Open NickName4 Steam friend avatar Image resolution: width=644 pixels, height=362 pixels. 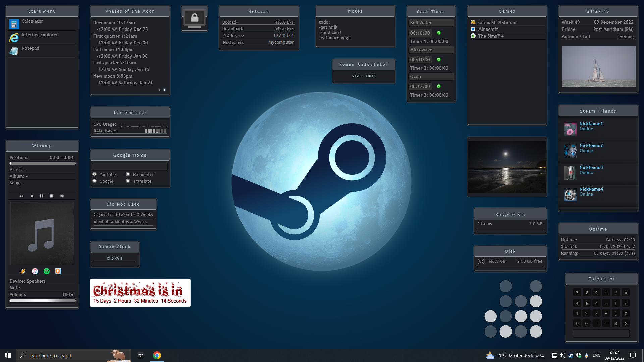click(570, 194)
